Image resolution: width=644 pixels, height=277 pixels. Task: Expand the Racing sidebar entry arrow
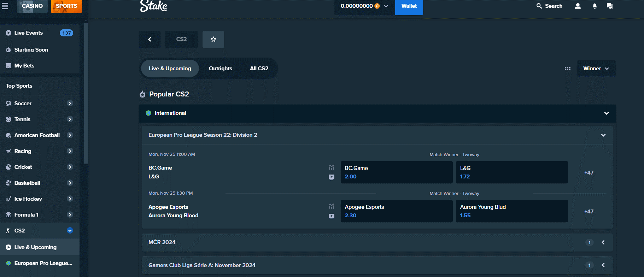tap(70, 151)
